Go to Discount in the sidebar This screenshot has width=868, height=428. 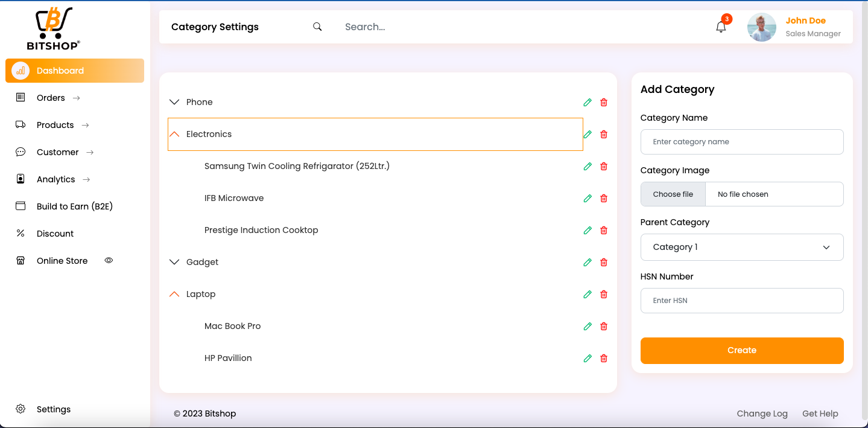pyautogui.click(x=55, y=234)
